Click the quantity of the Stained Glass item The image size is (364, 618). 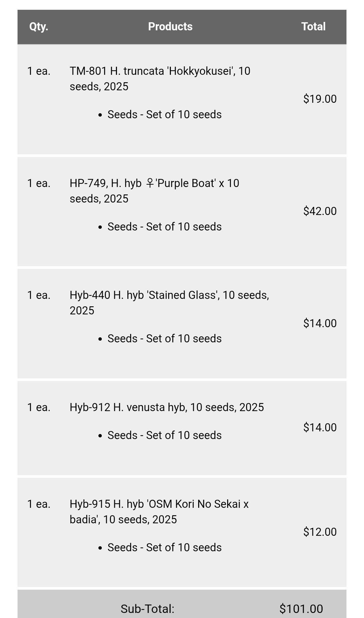(39, 295)
